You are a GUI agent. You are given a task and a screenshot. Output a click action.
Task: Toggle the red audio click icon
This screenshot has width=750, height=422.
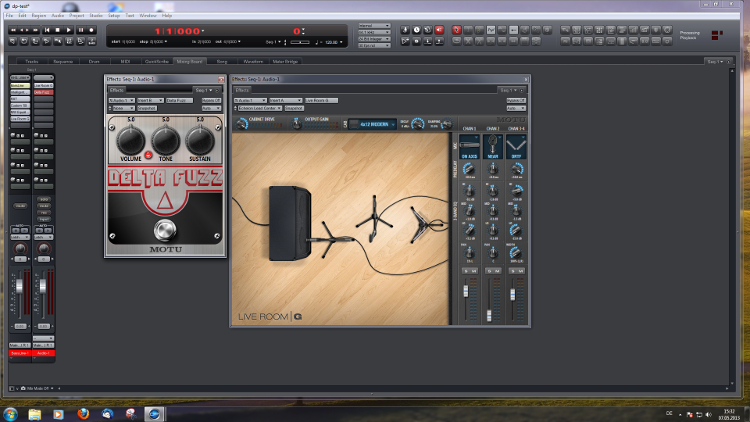point(439,30)
